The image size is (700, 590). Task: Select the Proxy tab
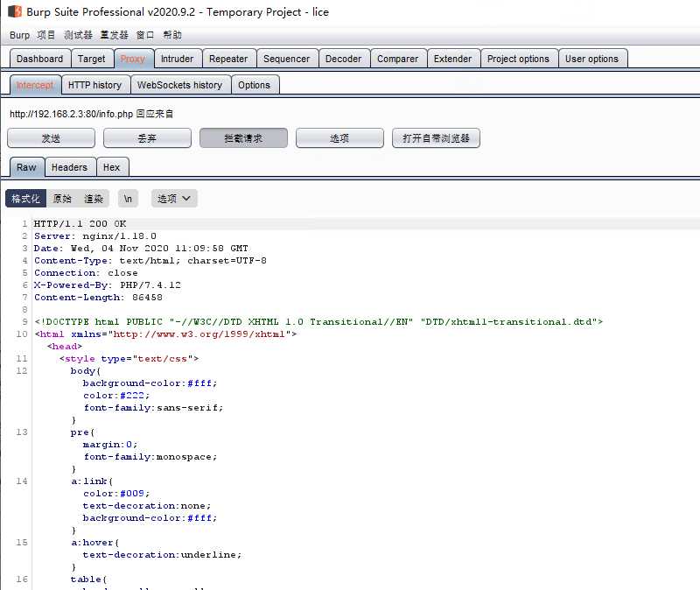133,59
